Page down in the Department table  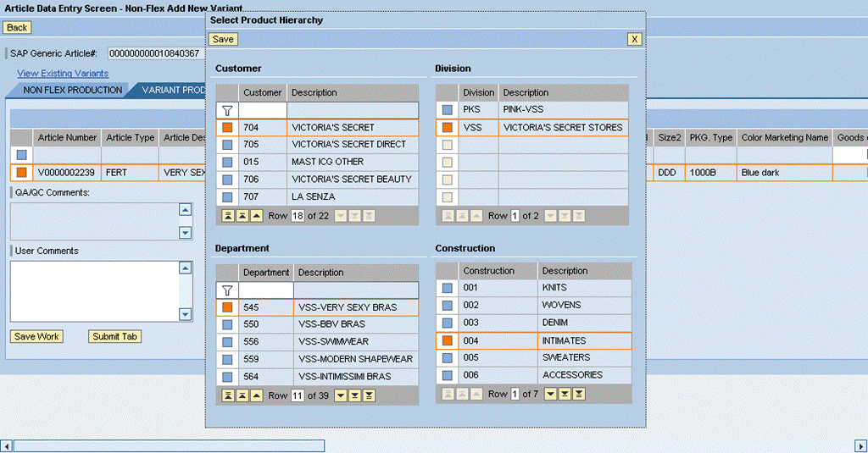(x=355, y=395)
